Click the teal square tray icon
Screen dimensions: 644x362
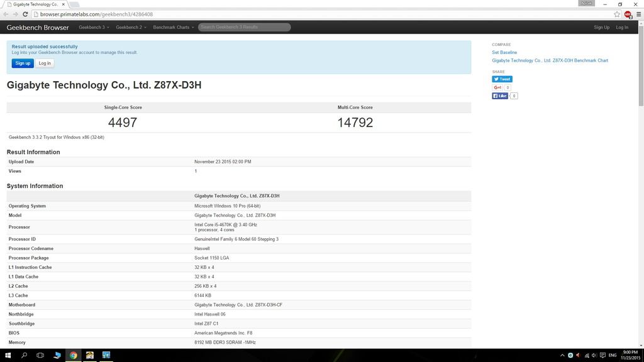(570, 356)
